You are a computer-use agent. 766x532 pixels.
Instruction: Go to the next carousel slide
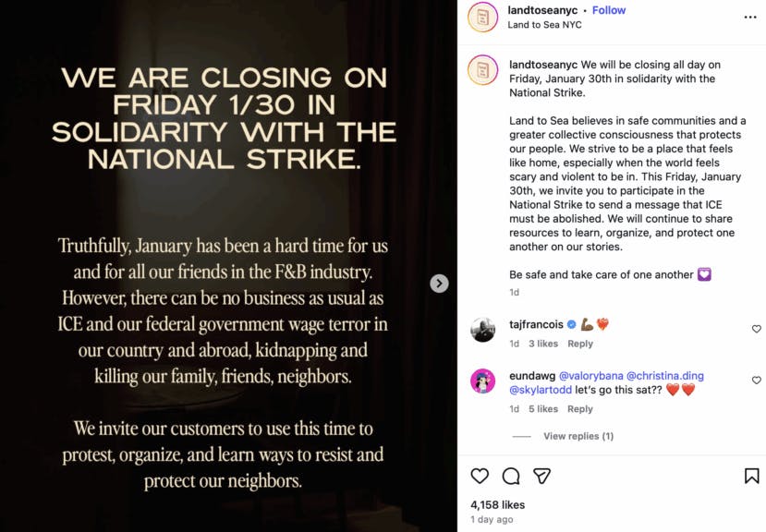pyautogui.click(x=440, y=284)
